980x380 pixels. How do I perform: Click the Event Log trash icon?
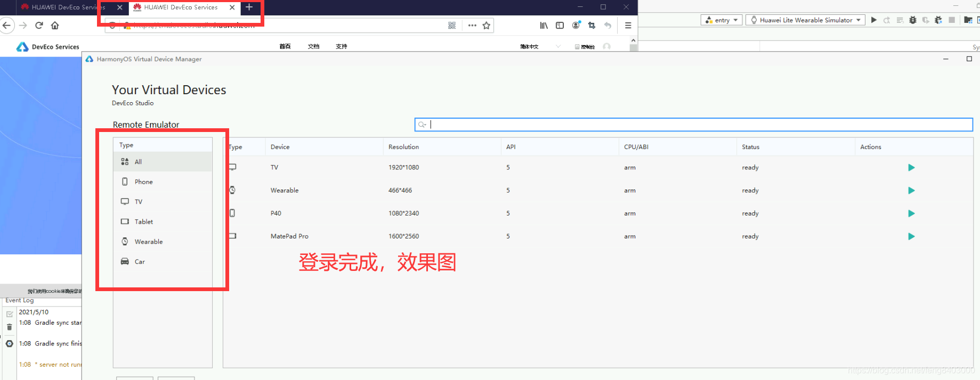tap(9, 327)
